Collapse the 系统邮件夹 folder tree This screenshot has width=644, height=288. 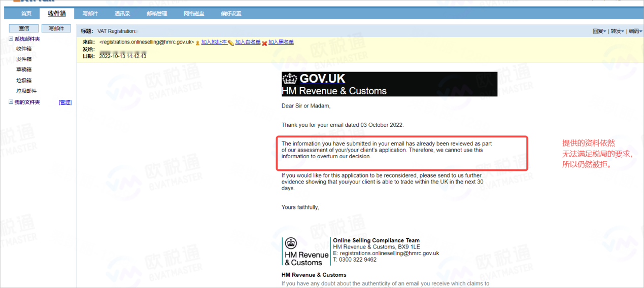pyautogui.click(x=11, y=39)
